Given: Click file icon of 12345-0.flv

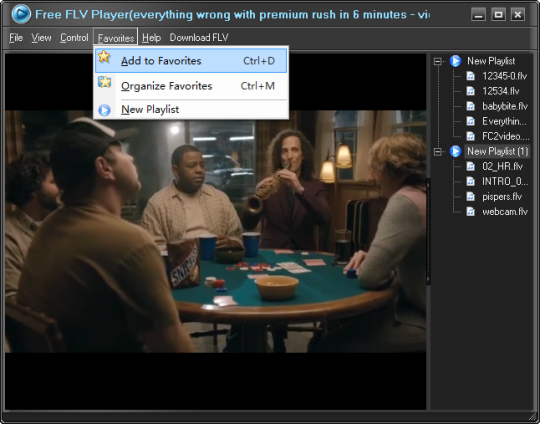Looking at the screenshot, I should [470, 76].
